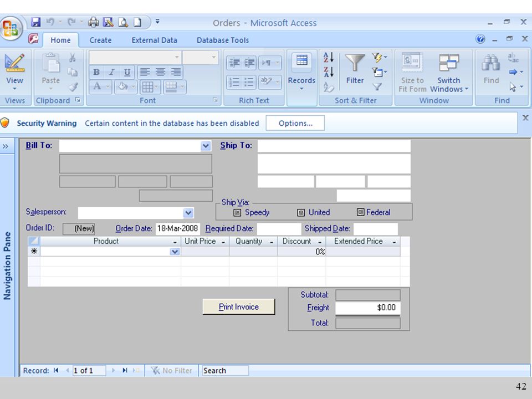Open the Product column header arrow
This screenshot has height=399, width=532.
[175, 242]
